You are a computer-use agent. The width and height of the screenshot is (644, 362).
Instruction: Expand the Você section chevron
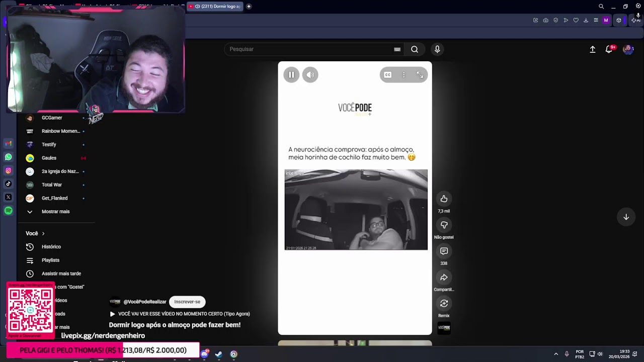pyautogui.click(x=43, y=233)
